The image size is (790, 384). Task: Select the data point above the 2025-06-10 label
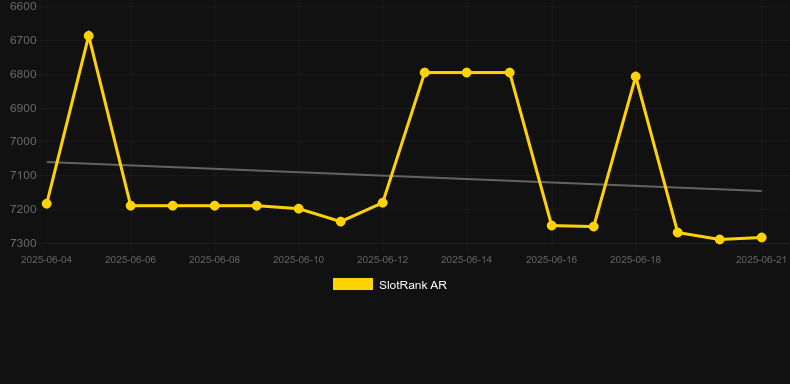pyautogui.click(x=299, y=209)
